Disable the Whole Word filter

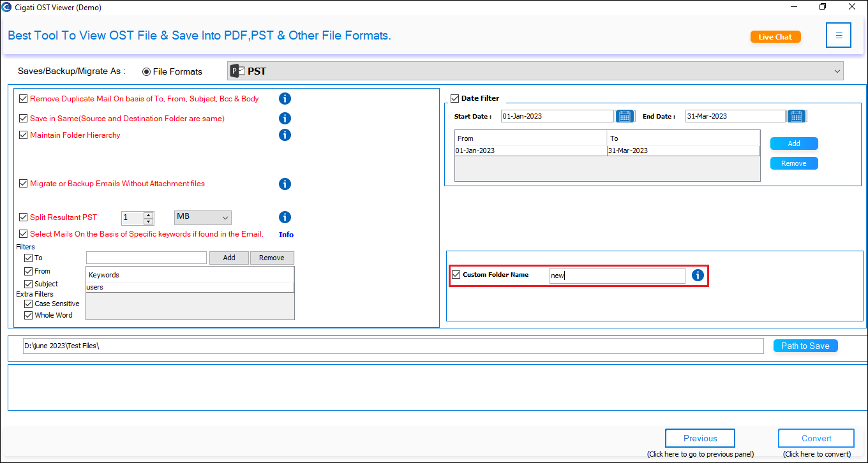pos(28,316)
